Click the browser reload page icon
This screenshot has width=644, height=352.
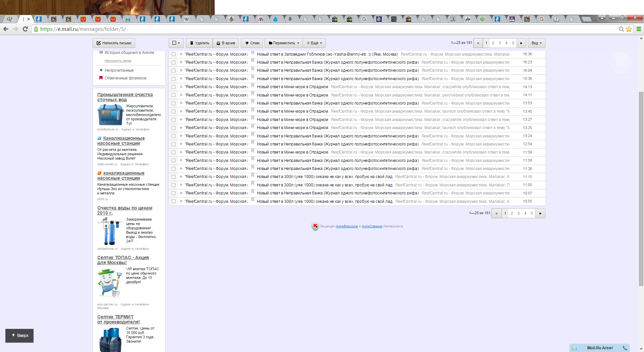(x=25, y=29)
